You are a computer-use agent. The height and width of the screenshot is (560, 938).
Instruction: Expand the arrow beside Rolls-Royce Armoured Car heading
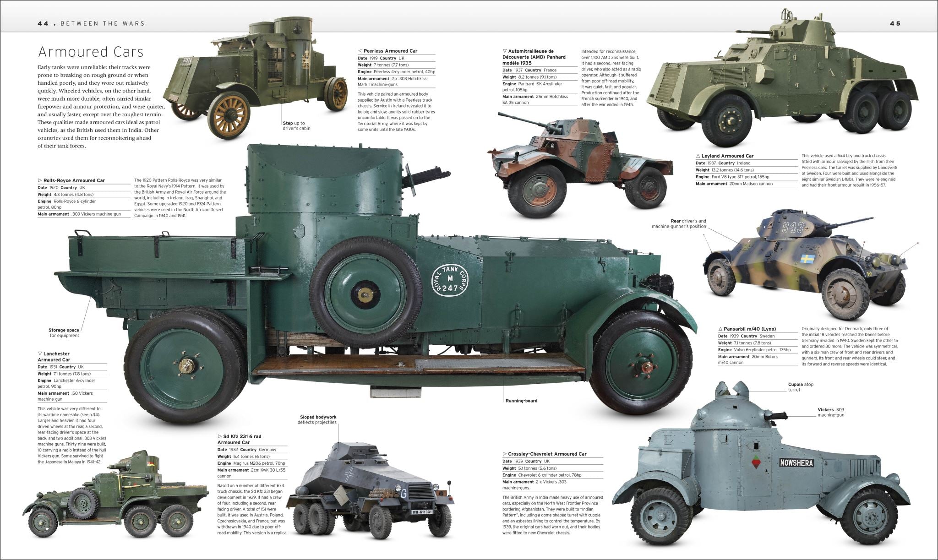tap(39, 180)
